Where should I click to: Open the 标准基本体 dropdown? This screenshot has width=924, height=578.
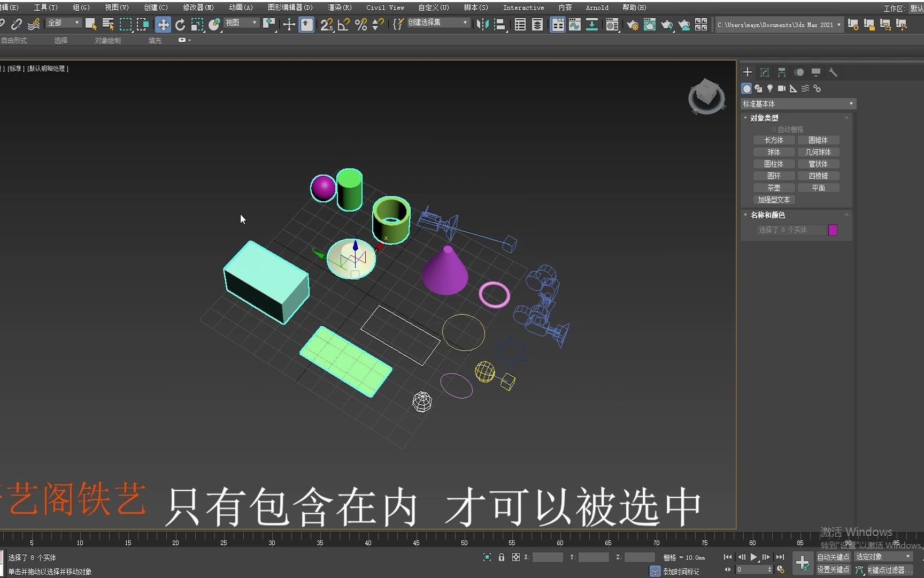click(797, 103)
